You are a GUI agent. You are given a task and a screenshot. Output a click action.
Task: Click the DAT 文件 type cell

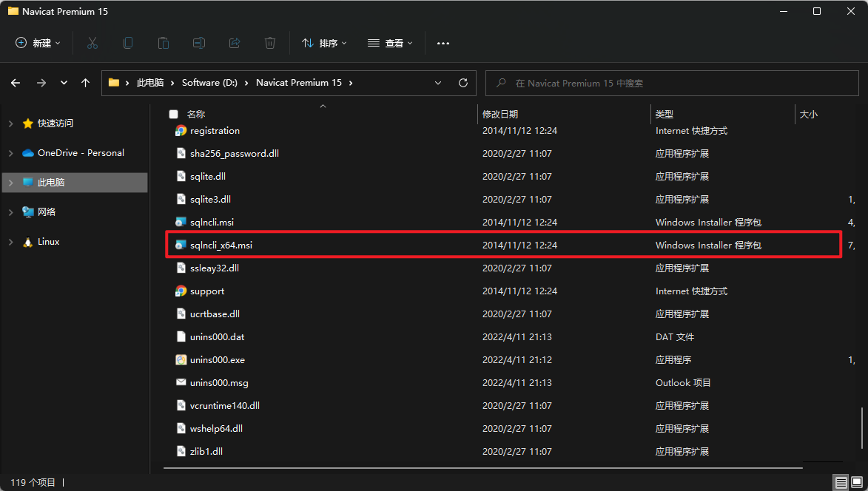point(675,336)
